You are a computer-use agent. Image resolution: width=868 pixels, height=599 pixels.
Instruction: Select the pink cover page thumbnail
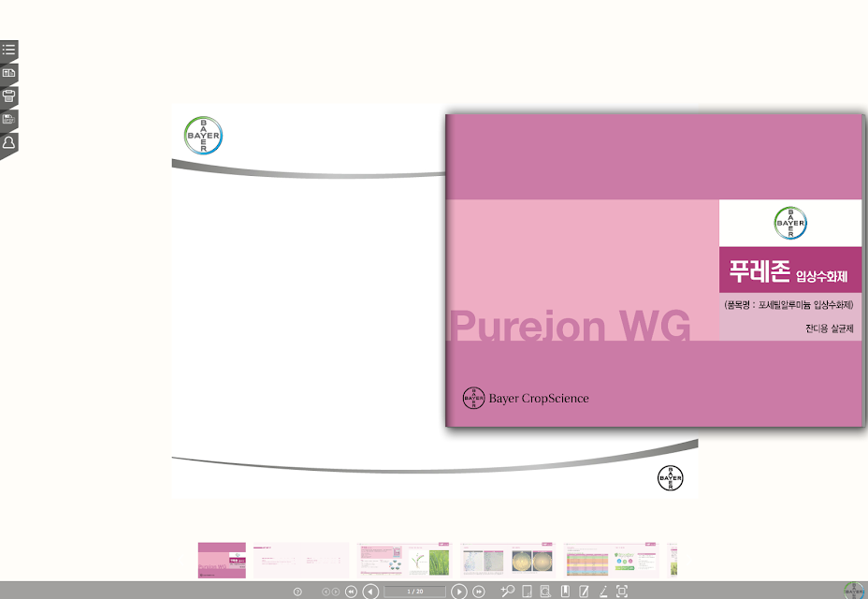[x=222, y=561]
